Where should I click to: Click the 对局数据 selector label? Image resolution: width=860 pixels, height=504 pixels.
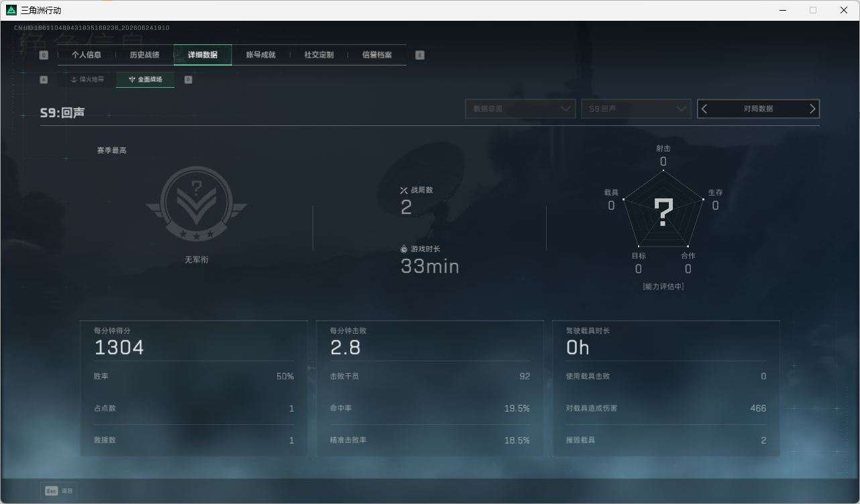(x=758, y=109)
